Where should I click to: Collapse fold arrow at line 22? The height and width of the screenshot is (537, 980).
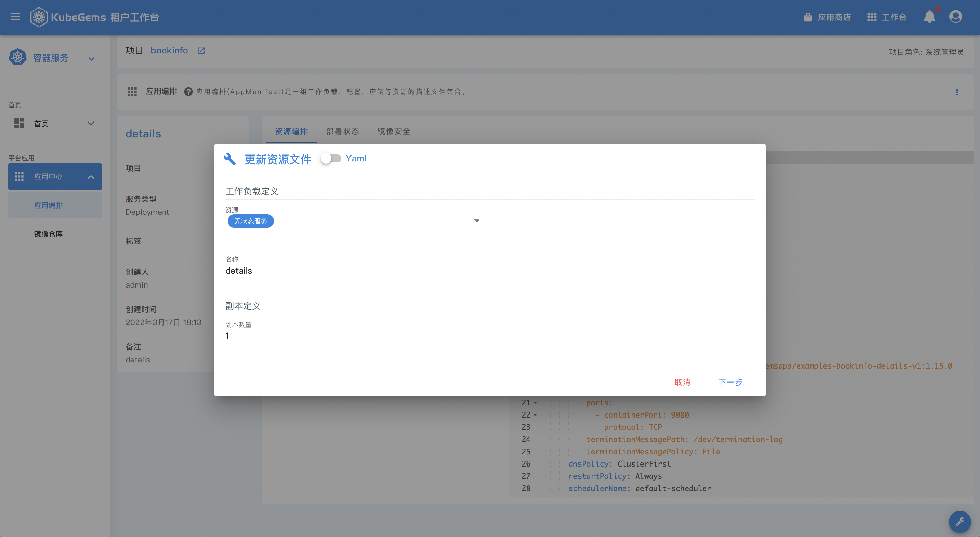[535, 415]
